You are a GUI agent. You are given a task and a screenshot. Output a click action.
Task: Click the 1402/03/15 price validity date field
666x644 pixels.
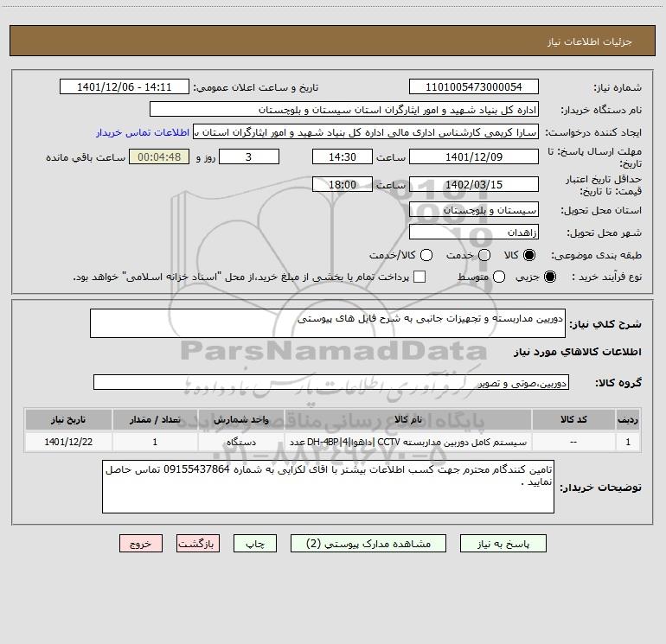pyautogui.click(x=474, y=184)
